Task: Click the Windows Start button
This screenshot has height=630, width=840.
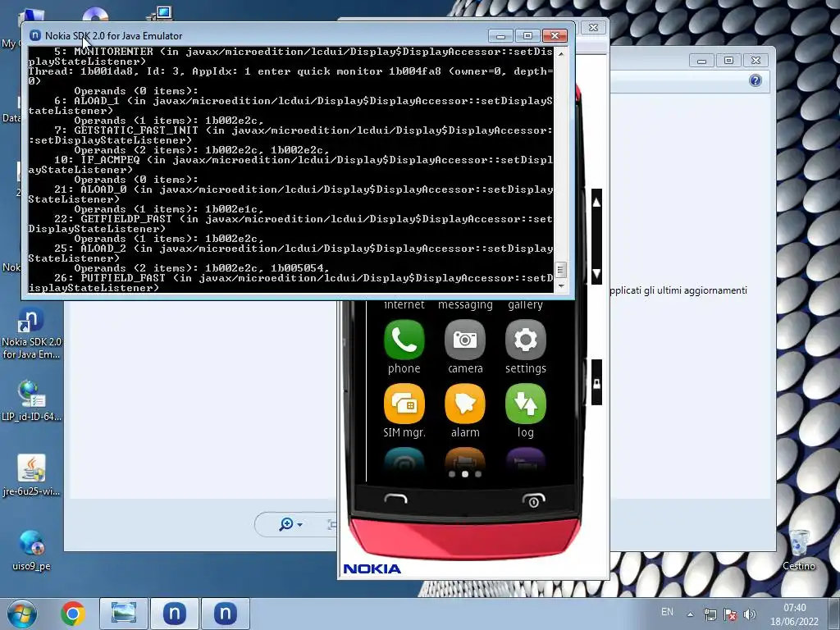Action: coord(21,614)
